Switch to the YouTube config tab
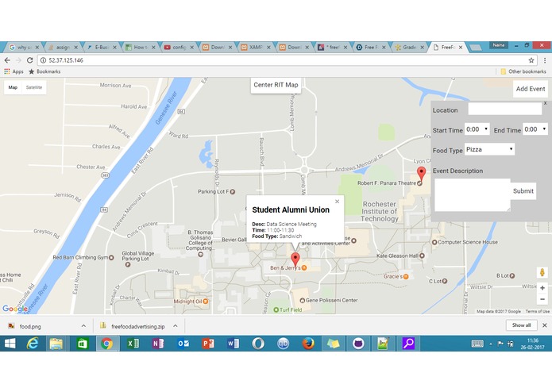This screenshot has width=552, height=392. tap(179, 47)
